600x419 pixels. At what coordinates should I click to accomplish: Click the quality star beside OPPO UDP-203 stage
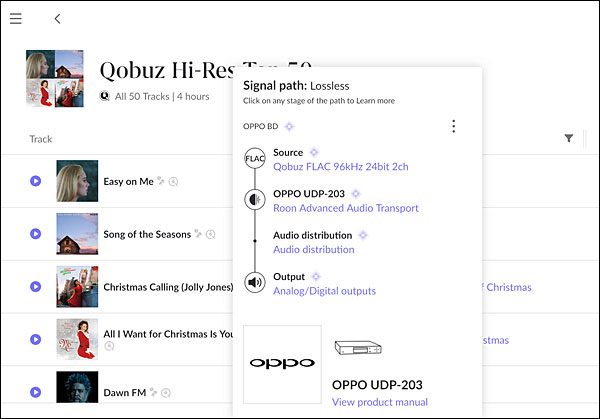(355, 194)
